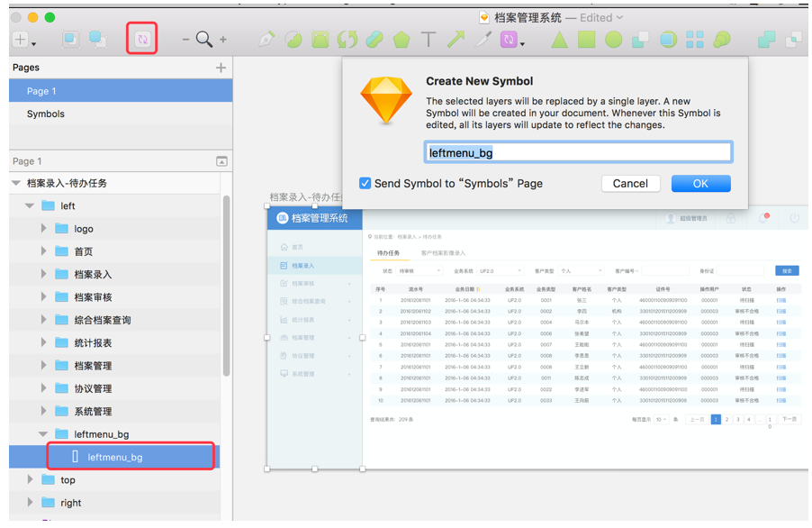Click the notification bell in the mockup
This screenshot has width=812, height=528.
coord(763,218)
